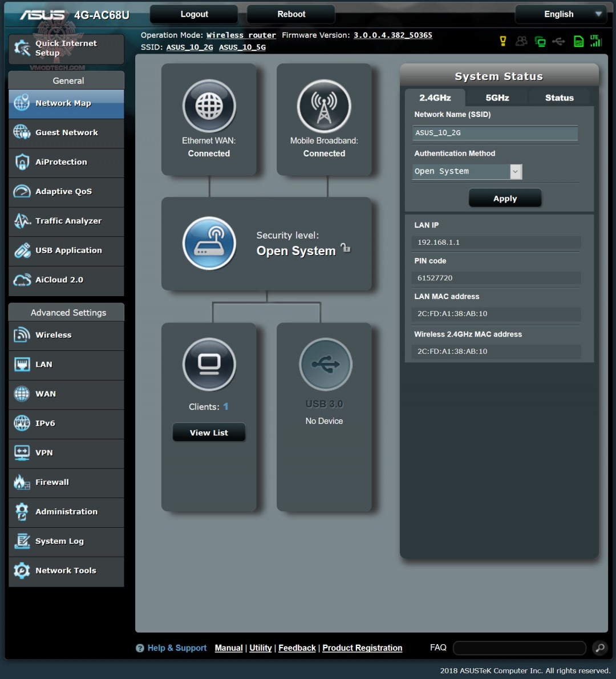
Task: Click the green network connection status icon
Action: [540, 42]
